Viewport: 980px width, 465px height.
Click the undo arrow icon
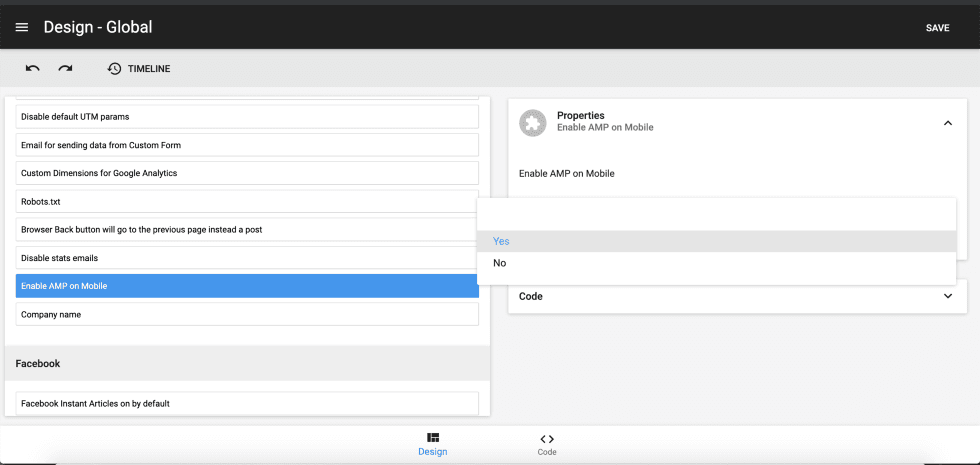tap(33, 68)
